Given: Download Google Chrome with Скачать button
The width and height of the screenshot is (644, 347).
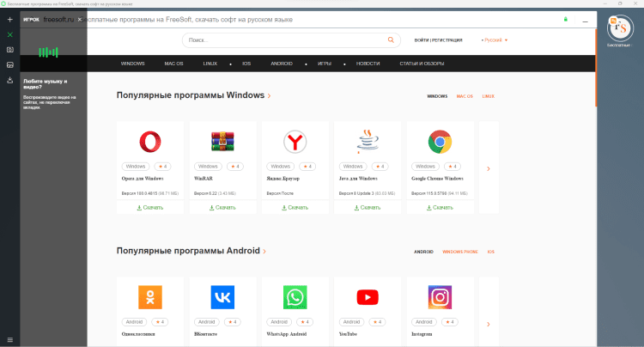Looking at the screenshot, I should click(x=440, y=207).
